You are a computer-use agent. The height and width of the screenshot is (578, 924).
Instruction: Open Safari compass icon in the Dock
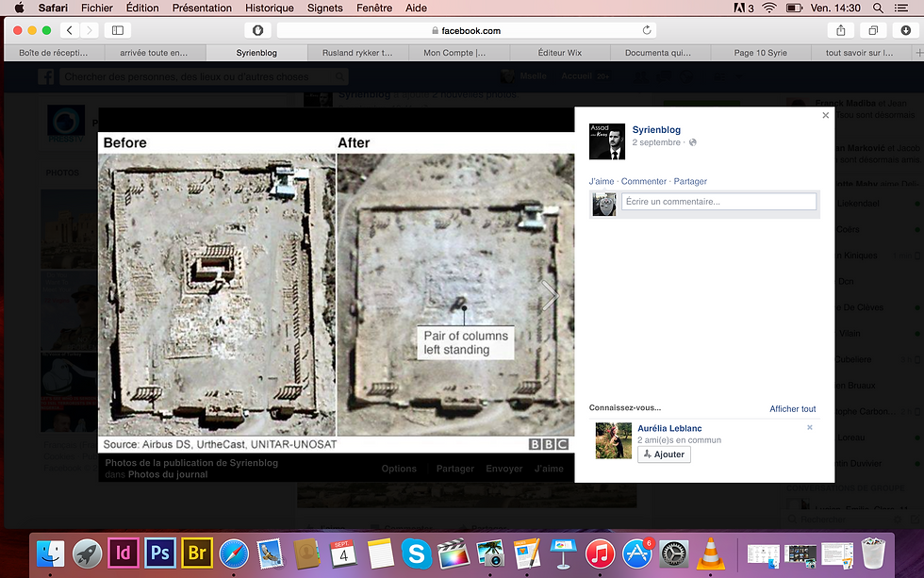pyautogui.click(x=234, y=553)
